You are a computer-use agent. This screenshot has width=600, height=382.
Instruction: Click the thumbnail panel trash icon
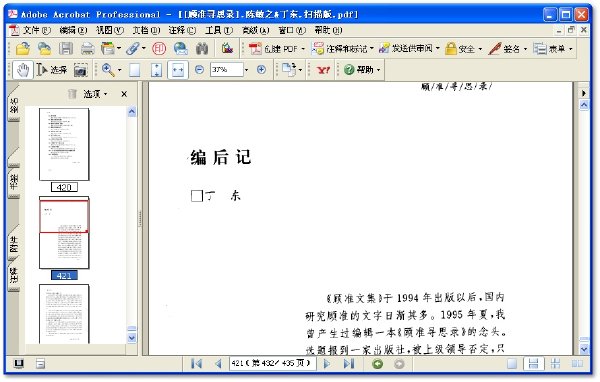coord(72,94)
